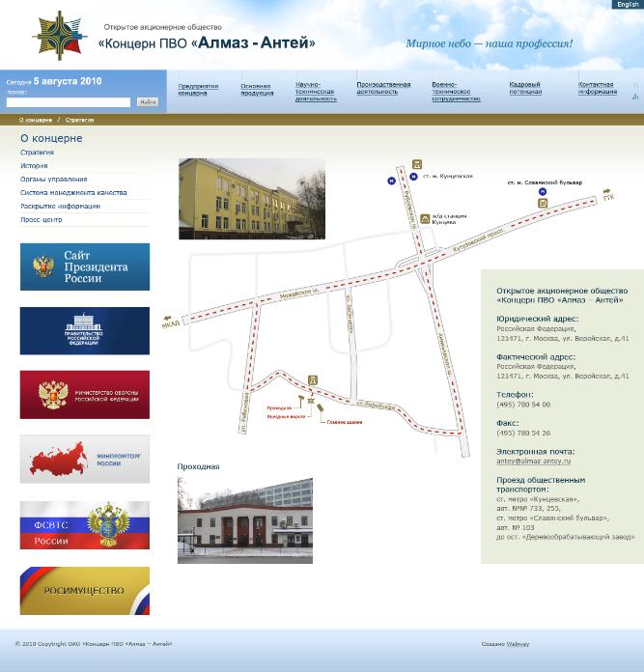Viewport: 644px width, 672px height.
Task: Click the bus stop icon near Проходная
Action: [313, 379]
